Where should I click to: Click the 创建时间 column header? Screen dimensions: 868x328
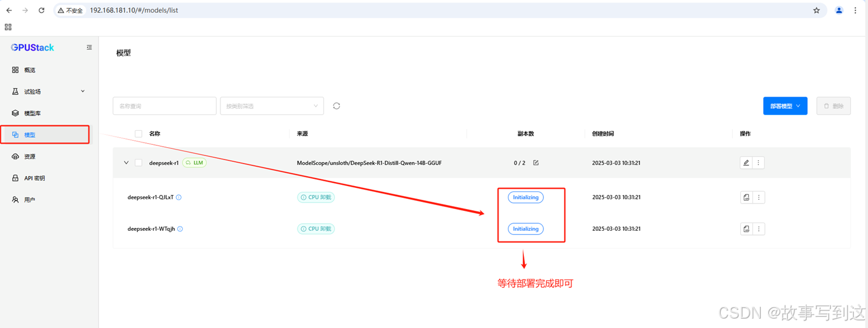click(x=603, y=134)
